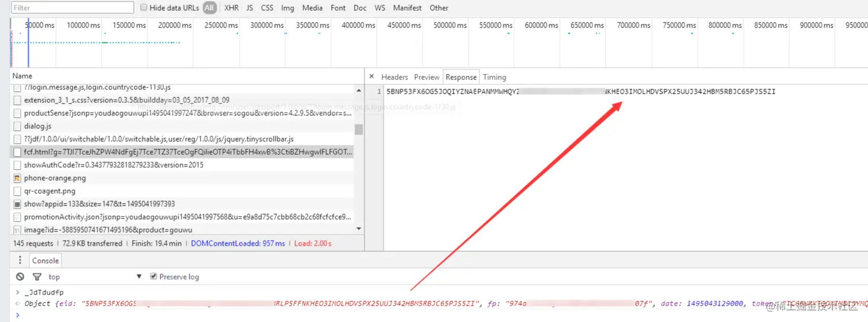Click the image?id= request file icon
Image resolution: width=868 pixels, height=322 pixels.
pyautogui.click(x=17, y=230)
